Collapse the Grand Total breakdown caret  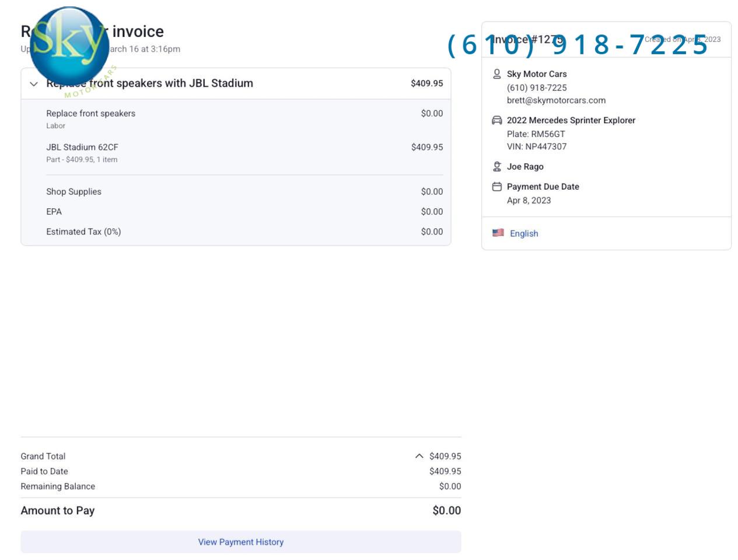click(x=419, y=456)
